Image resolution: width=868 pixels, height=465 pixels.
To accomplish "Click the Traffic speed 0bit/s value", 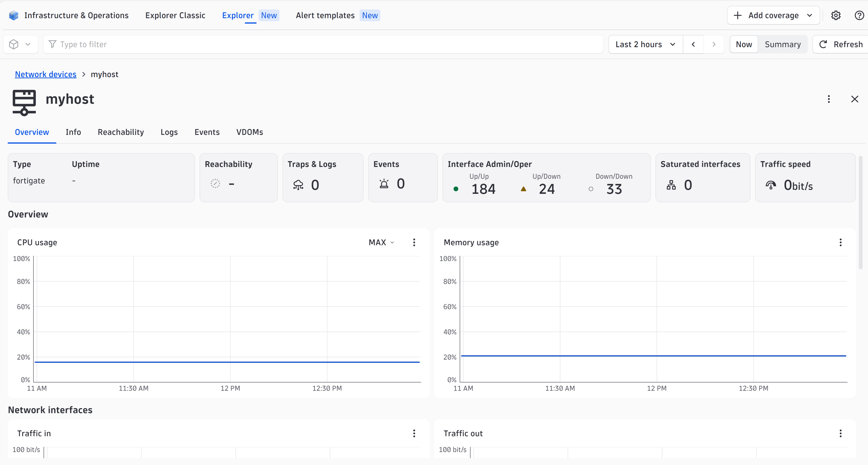I will [x=798, y=185].
